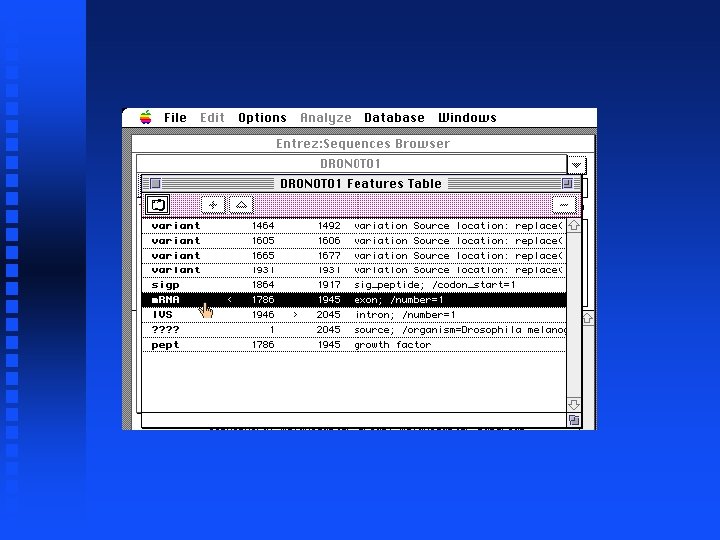Click the Features Table scroll up arrow

(x=574, y=225)
